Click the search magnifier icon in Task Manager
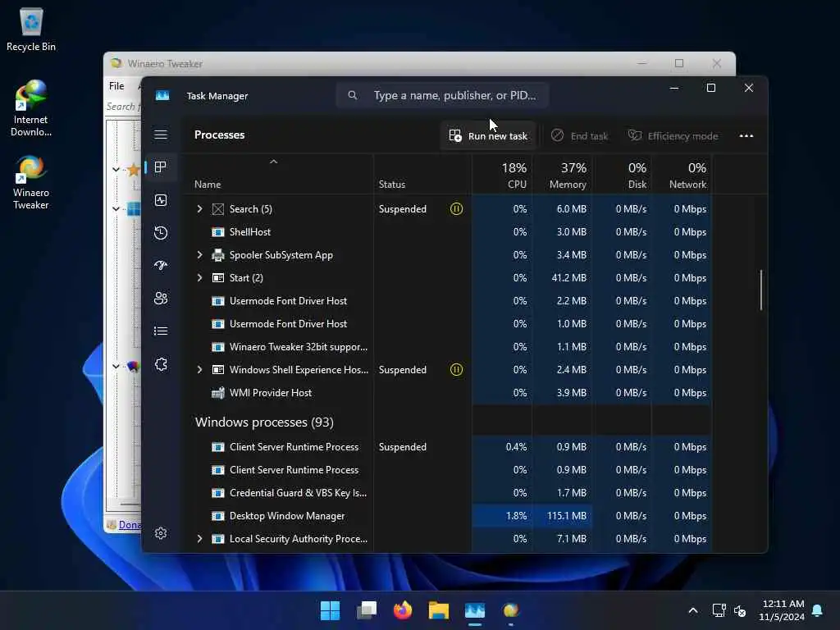Viewport: 840px width, 630px height. coord(353,95)
